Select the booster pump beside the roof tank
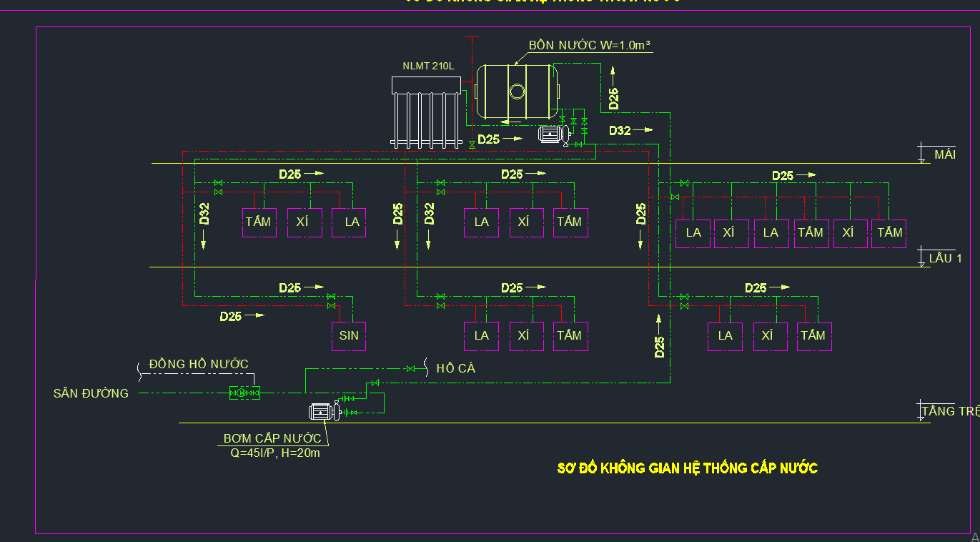The width and height of the screenshot is (980, 542). click(x=553, y=134)
